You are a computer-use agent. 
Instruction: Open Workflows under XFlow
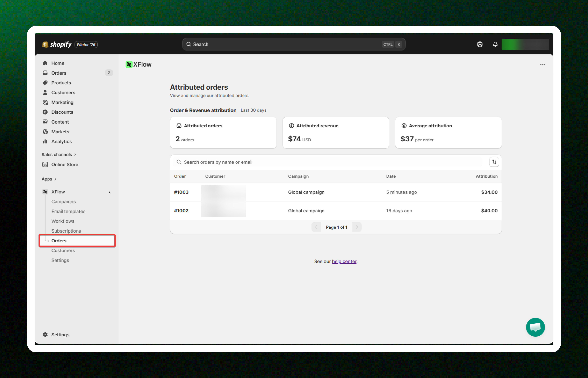[63, 221]
